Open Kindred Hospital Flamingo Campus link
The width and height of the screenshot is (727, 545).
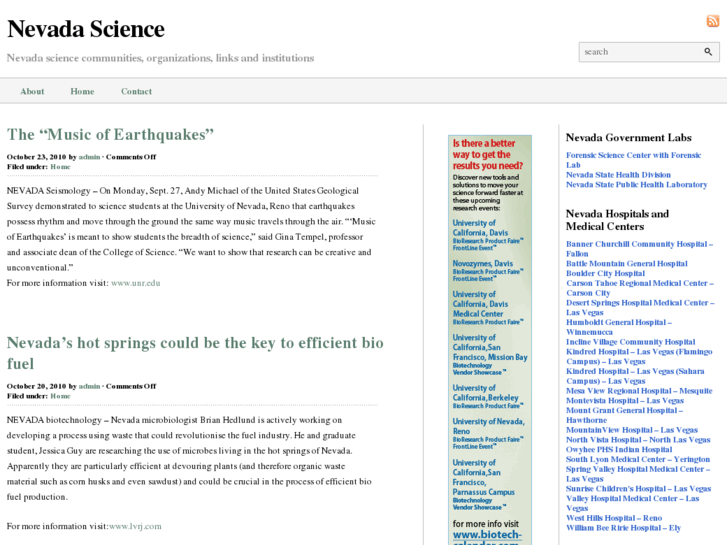tap(639, 356)
